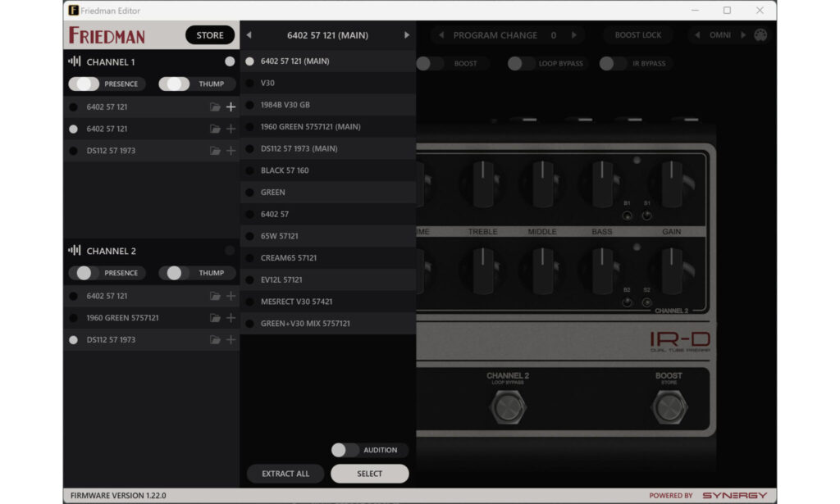The image size is (840, 504).
Task: Click the small S2 trim knob
Action: 647,302
